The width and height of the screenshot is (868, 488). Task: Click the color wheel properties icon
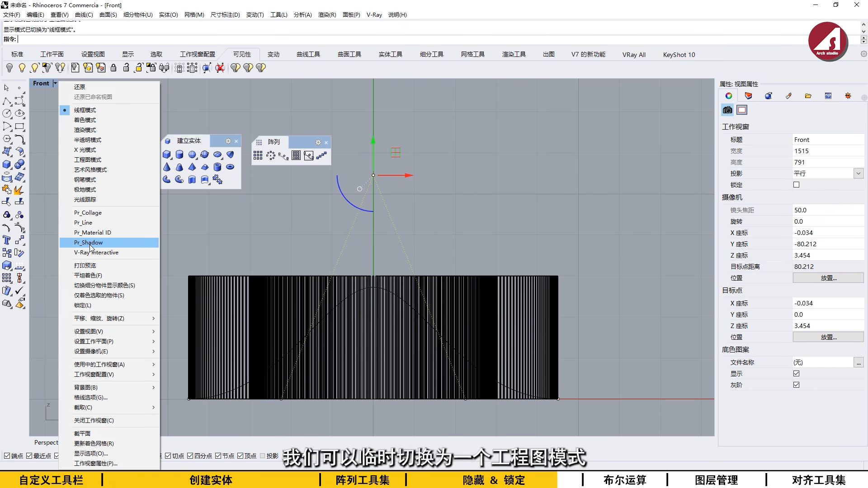click(728, 96)
